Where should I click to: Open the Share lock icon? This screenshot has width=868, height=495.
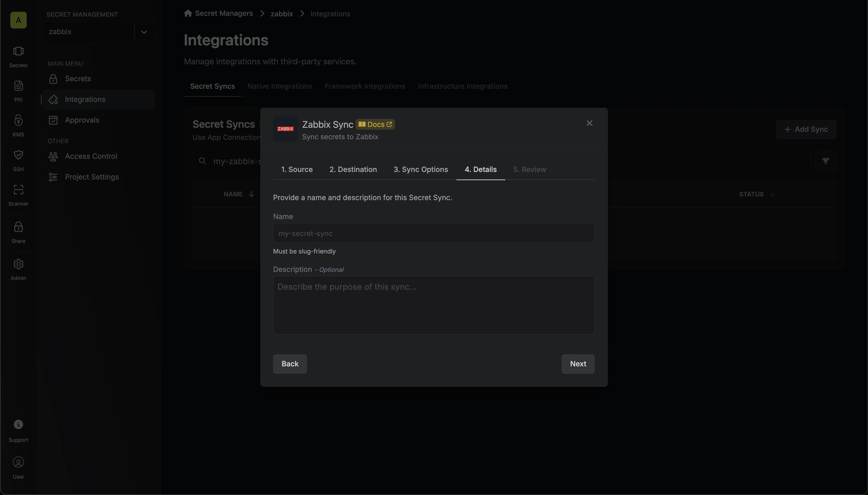pyautogui.click(x=18, y=227)
